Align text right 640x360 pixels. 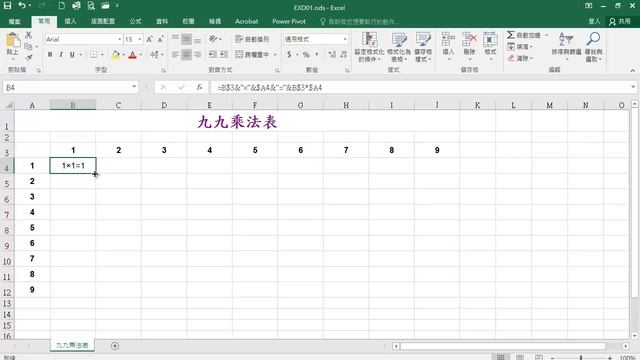(197, 54)
